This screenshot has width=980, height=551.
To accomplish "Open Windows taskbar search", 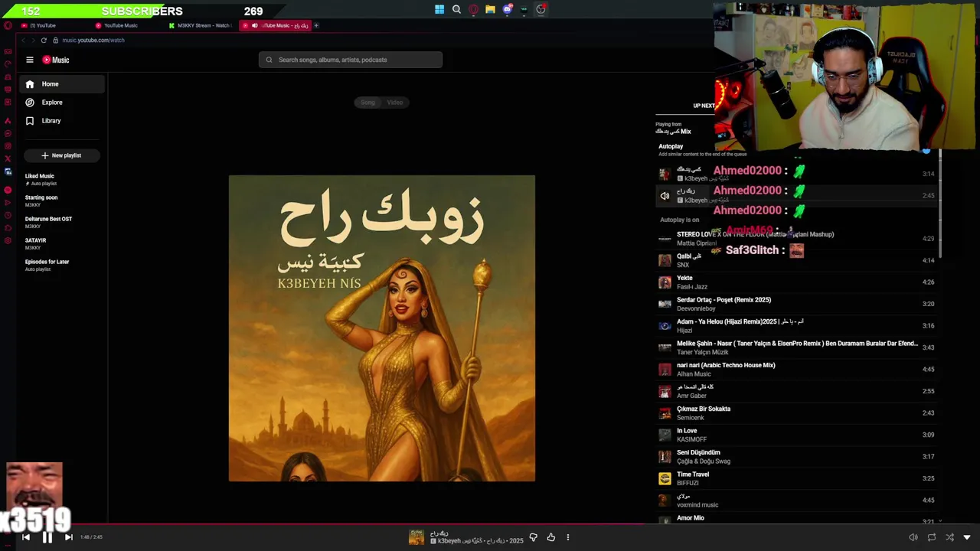I will click(456, 9).
